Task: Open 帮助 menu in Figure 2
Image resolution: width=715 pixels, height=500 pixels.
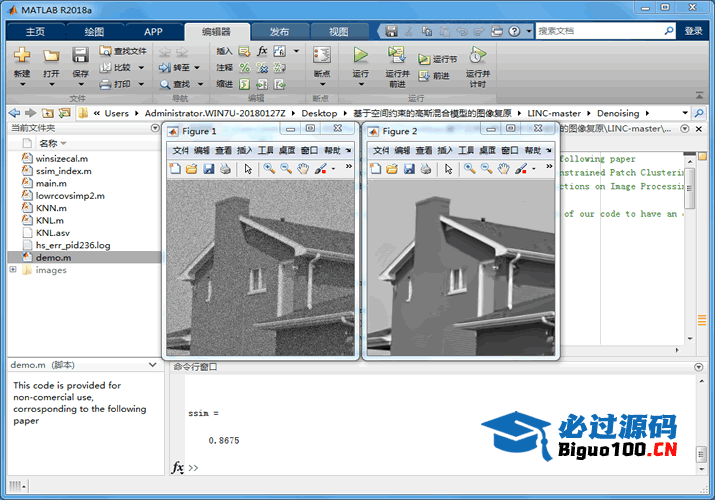Action: click(533, 150)
